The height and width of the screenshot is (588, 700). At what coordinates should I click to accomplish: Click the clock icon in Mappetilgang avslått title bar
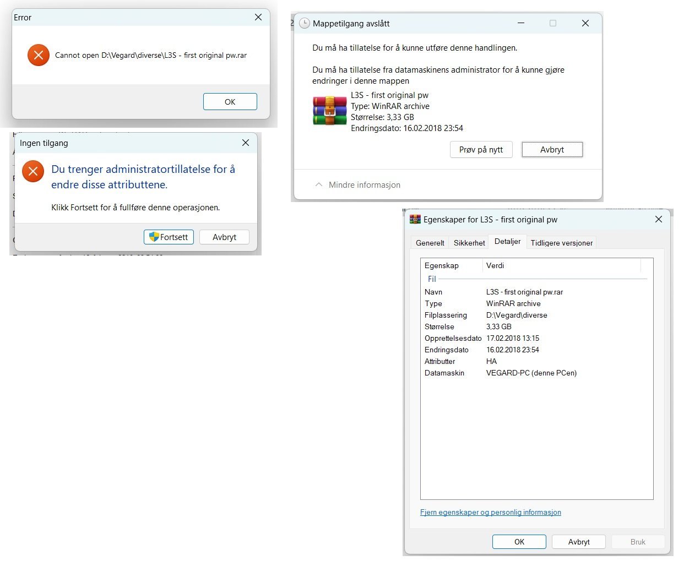pyautogui.click(x=305, y=23)
